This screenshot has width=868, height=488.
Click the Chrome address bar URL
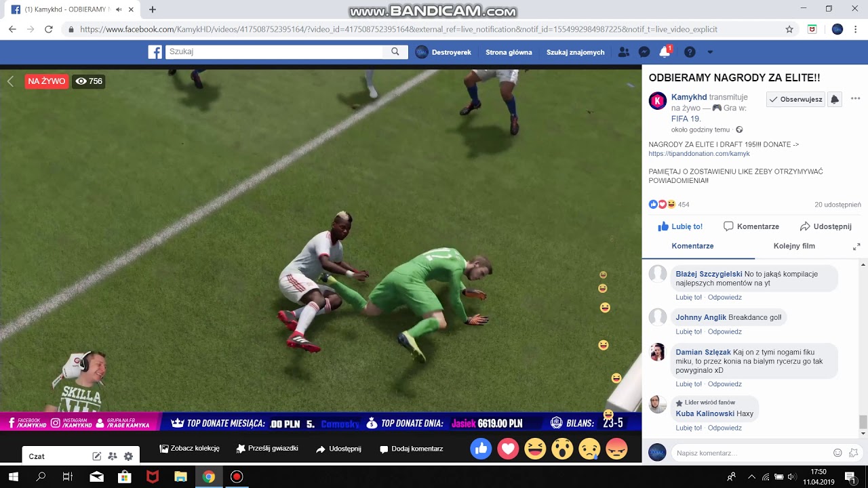[399, 29]
